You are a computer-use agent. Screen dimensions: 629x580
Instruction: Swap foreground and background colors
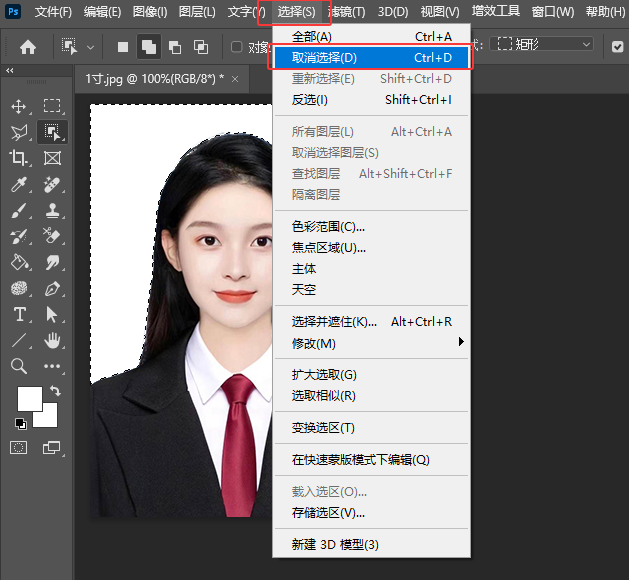(x=54, y=390)
